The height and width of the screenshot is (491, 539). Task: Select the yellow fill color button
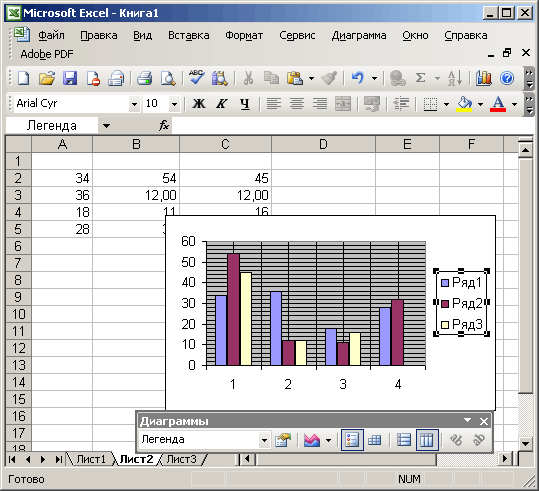[464, 103]
